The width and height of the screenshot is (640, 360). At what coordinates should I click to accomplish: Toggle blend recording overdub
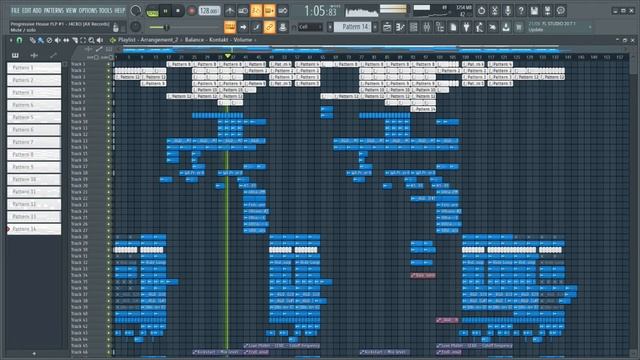269,11
